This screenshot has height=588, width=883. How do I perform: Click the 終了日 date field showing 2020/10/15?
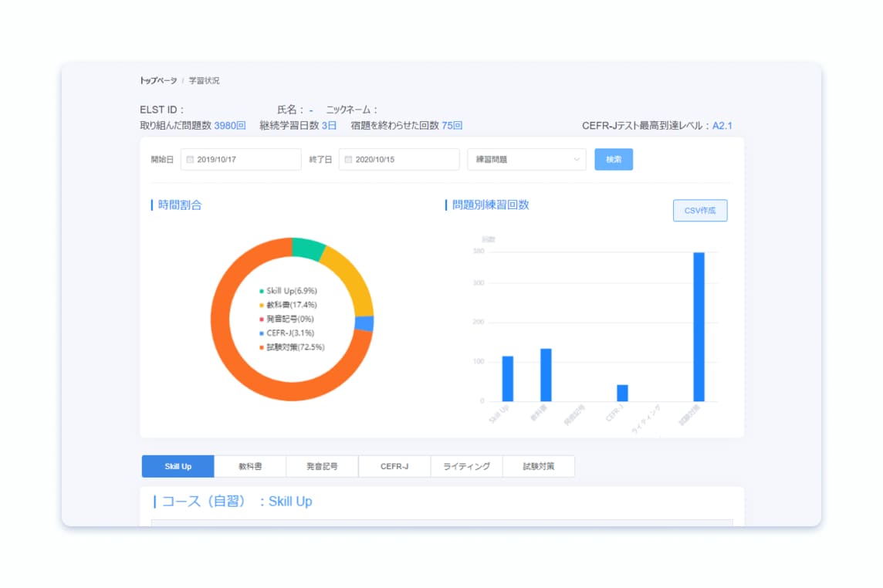click(x=398, y=160)
